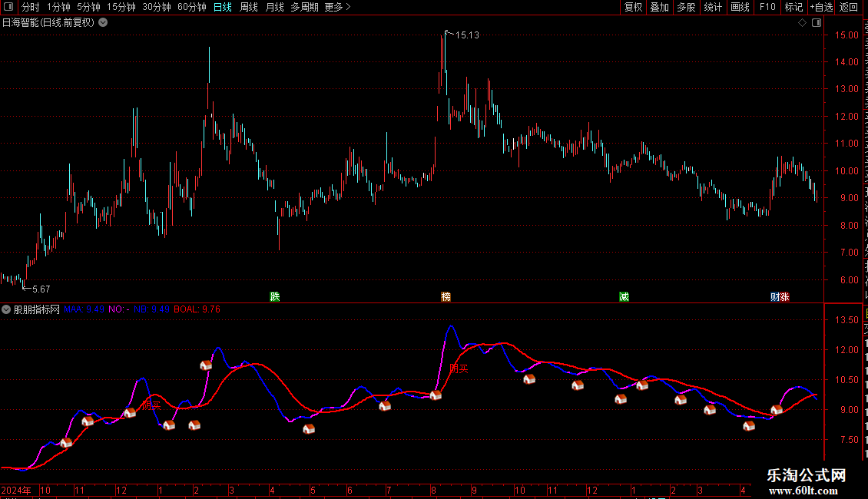Click month 6 on the time axis
868x499 pixels.
coord(350,490)
